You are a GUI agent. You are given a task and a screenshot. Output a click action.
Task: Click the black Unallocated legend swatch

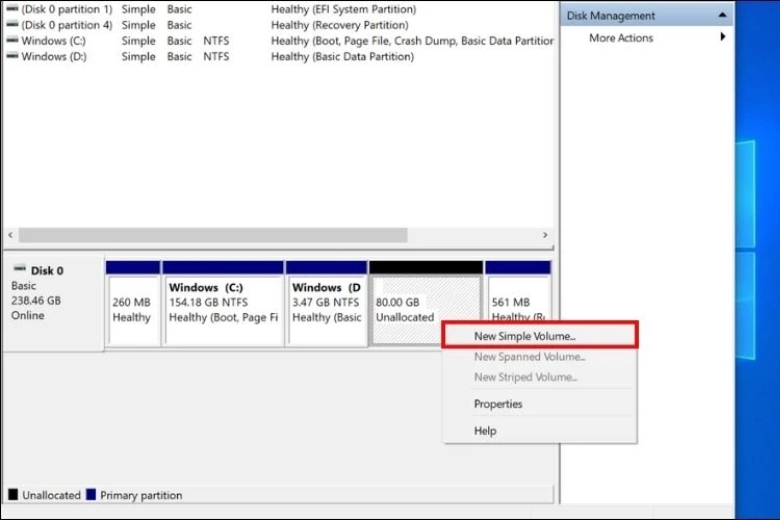tap(13, 495)
